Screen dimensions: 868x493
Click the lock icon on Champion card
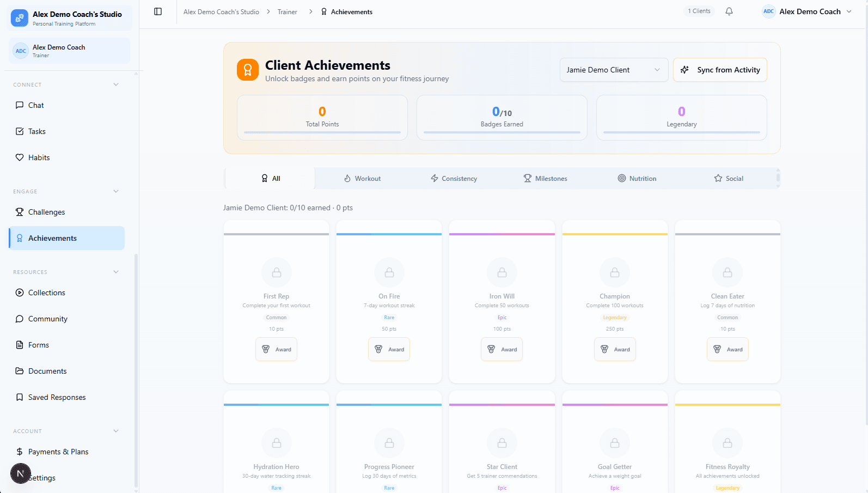[615, 272]
